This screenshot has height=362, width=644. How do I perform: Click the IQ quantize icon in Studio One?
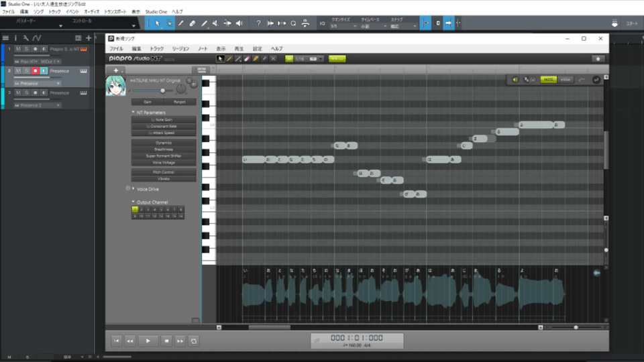323,23
